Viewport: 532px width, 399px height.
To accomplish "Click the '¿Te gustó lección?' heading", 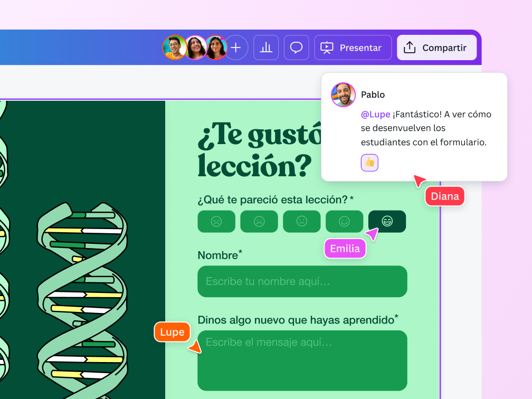I will click(260, 150).
